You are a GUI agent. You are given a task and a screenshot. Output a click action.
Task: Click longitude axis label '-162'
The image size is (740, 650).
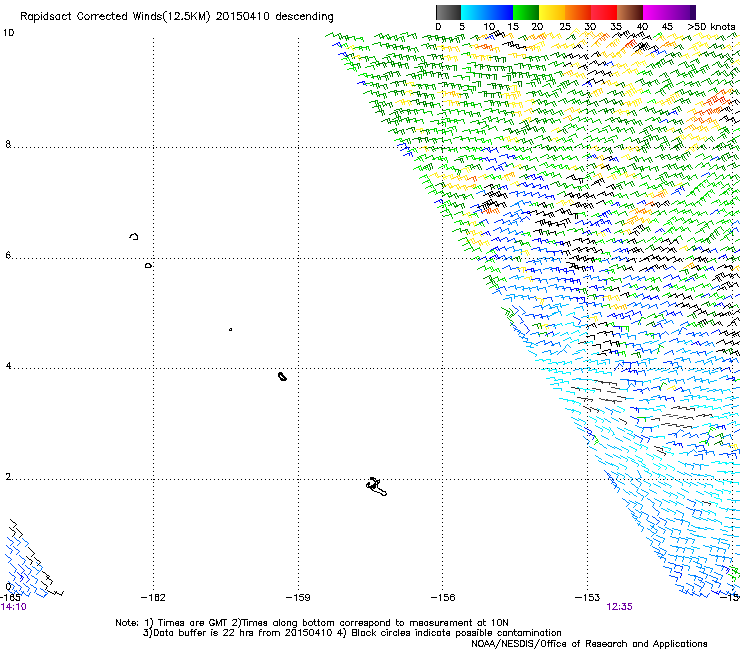click(x=153, y=598)
